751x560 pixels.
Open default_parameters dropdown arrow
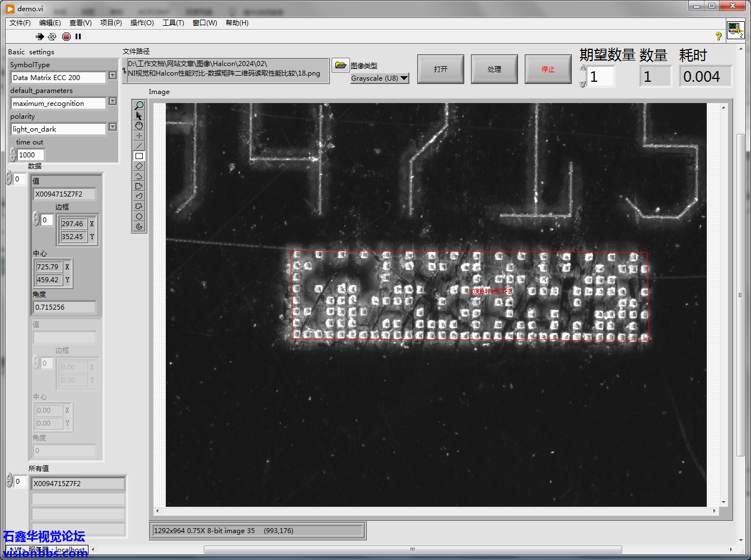coord(113,101)
